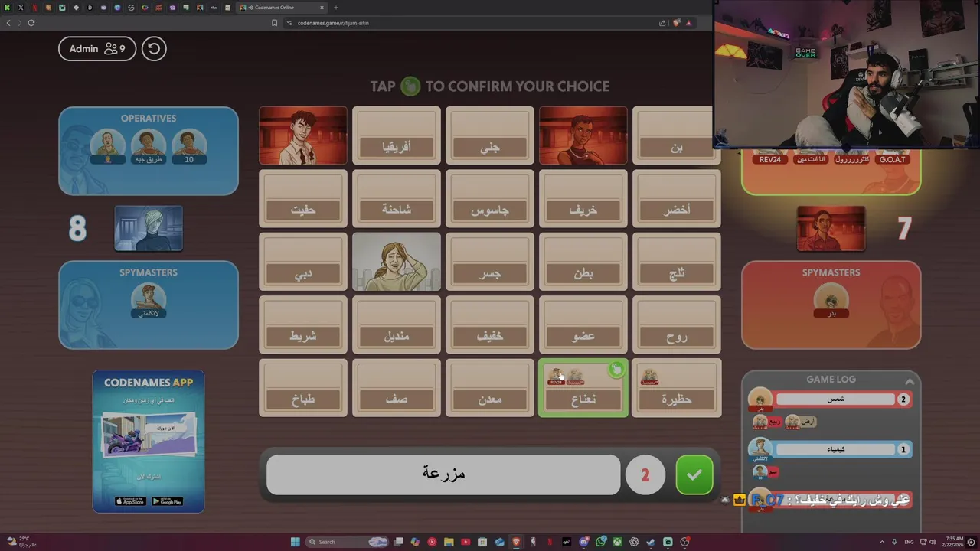Click the كيمياء clue entry in game log
980x551 pixels.
point(835,449)
